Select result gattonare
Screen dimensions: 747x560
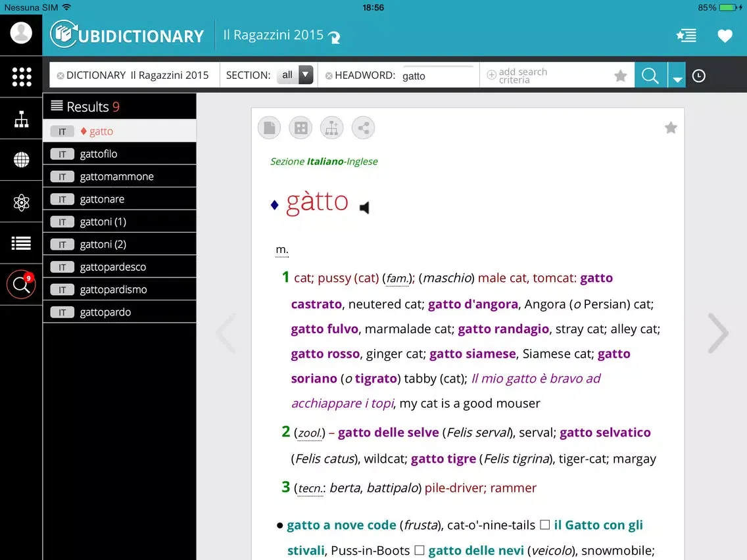point(120,199)
